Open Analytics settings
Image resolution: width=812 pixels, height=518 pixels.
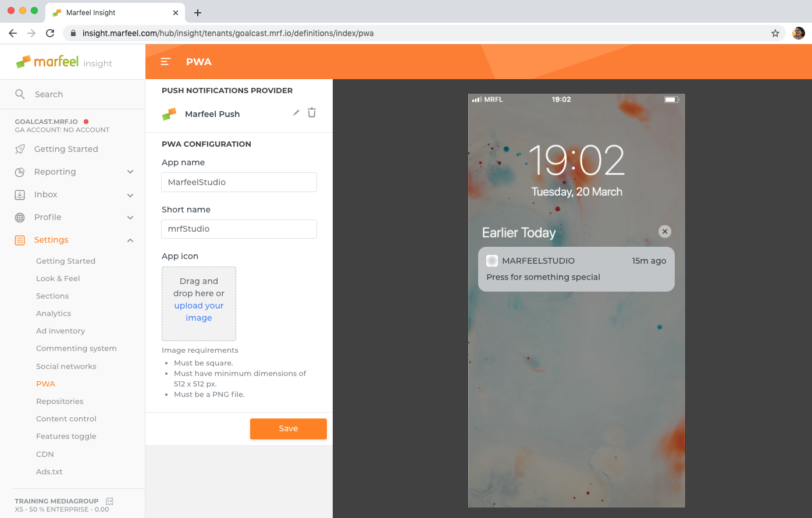(54, 313)
